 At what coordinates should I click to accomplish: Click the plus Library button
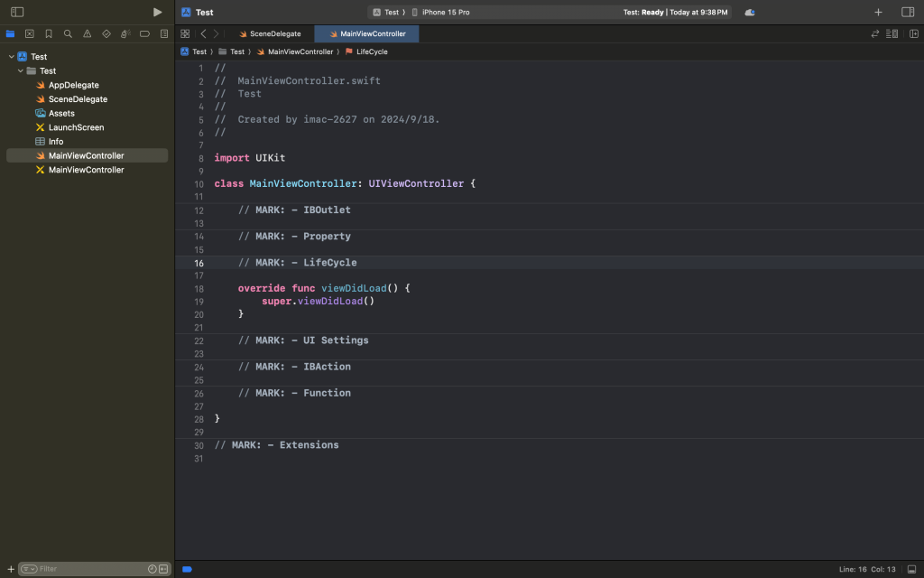(878, 12)
